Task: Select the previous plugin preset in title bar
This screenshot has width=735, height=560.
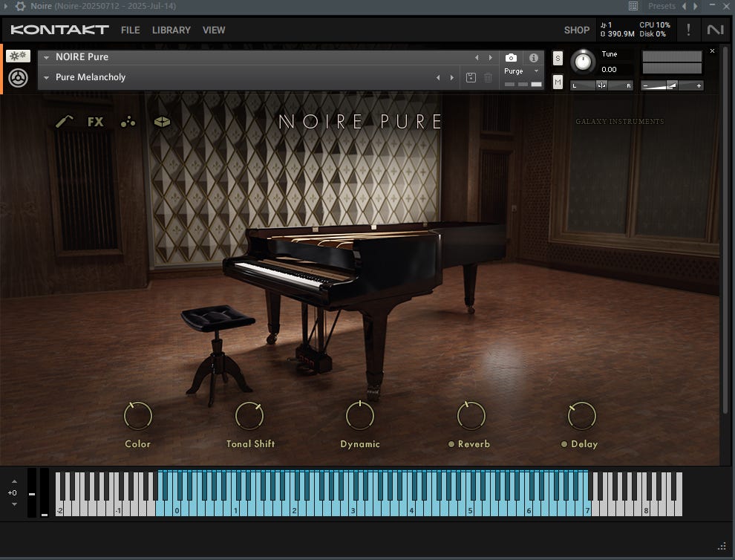Action: [x=684, y=6]
